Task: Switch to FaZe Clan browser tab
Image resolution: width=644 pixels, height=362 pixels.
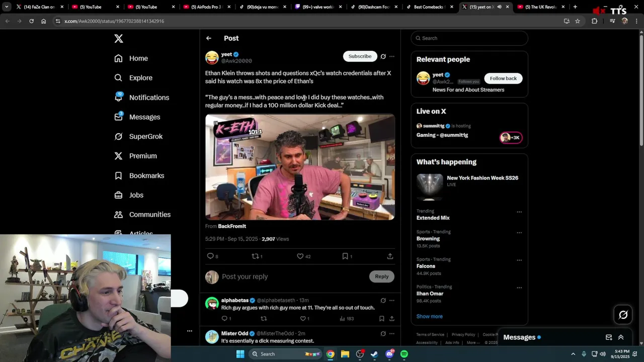Action: [x=39, y=7]
